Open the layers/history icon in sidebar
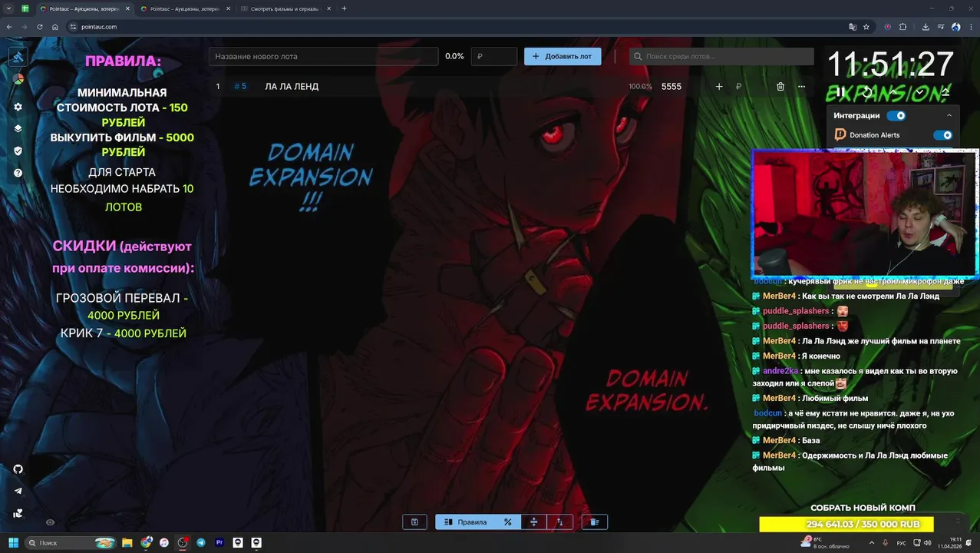The width and height of the screenshot is (980, 553). click(18, 129)
